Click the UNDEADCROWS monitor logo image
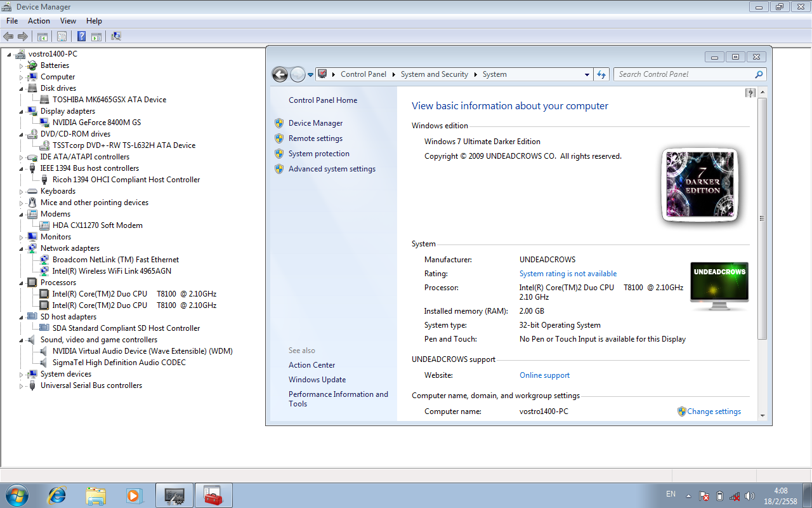The image size is (812, 508). 719,286
